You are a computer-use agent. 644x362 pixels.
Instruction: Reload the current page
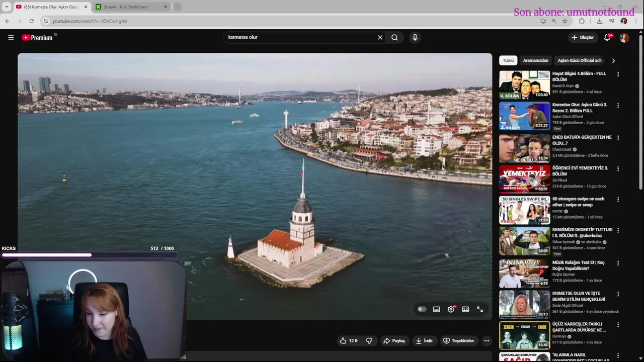point(31,21)
